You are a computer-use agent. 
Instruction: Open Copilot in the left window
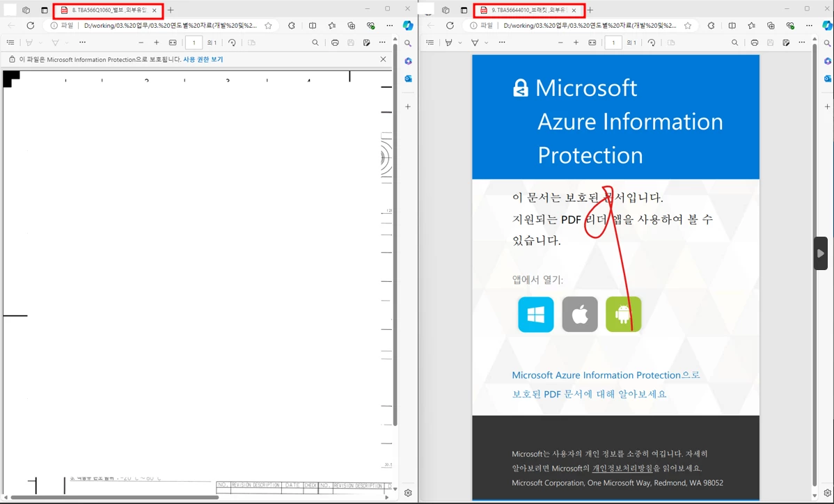click(408, 26)
